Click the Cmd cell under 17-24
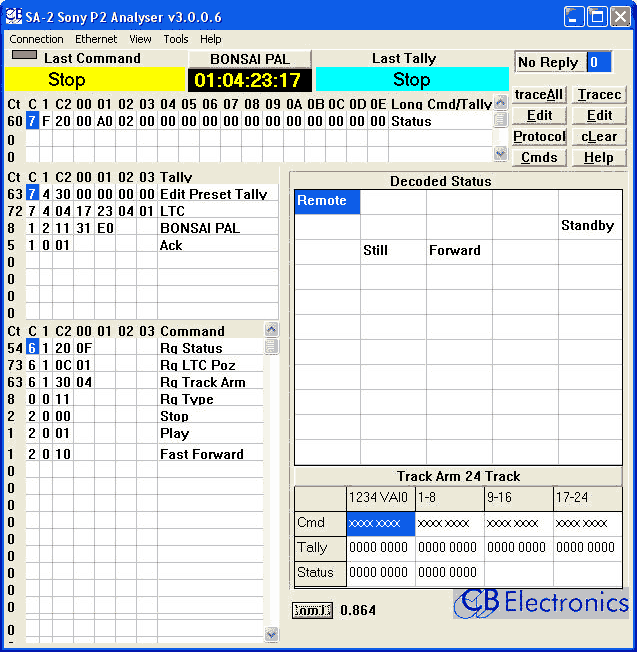This screenshot has width=637, height=652. (588, 523)
